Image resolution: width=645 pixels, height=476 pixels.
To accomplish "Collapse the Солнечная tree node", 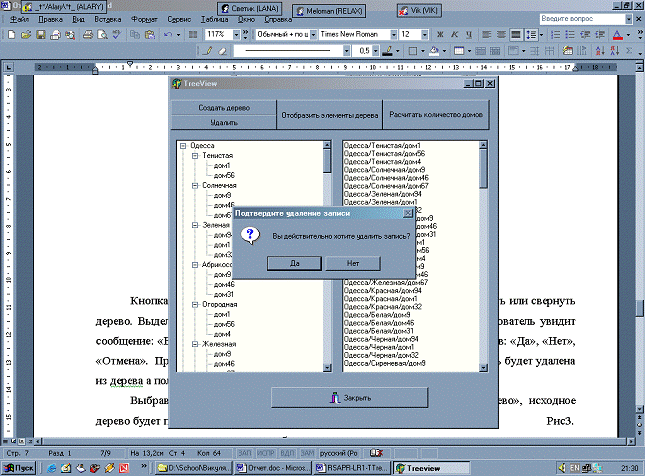I will pyautogui.click(x=194, y=186).
